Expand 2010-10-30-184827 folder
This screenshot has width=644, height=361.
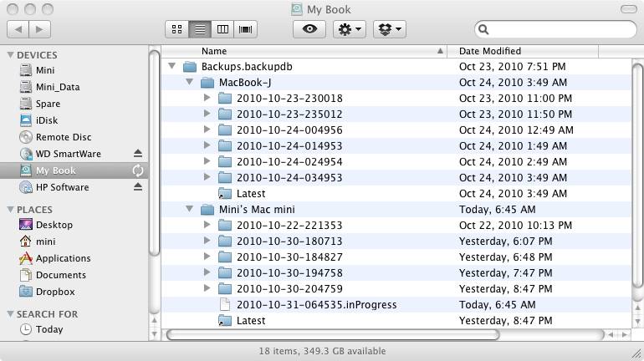tap(207, 257)
